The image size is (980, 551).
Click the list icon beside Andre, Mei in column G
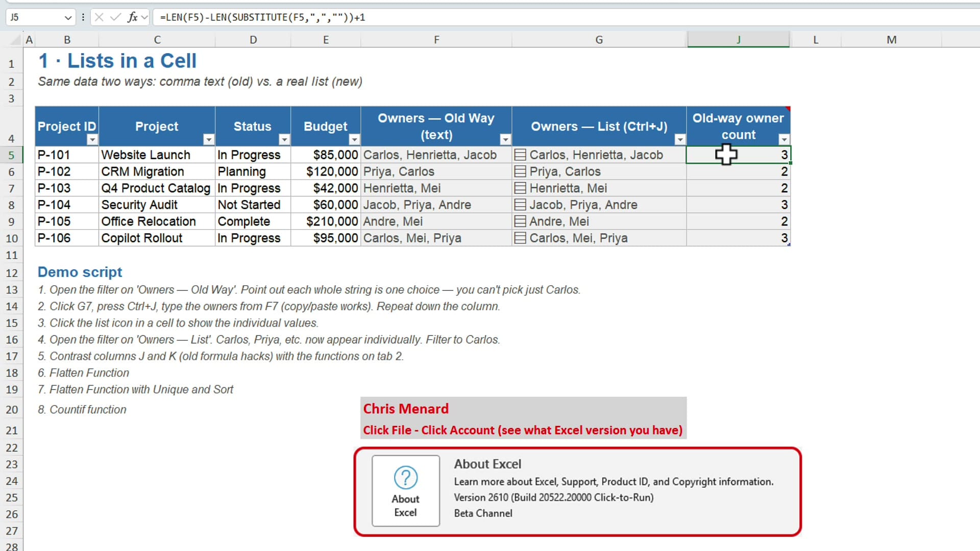point(520,221)
